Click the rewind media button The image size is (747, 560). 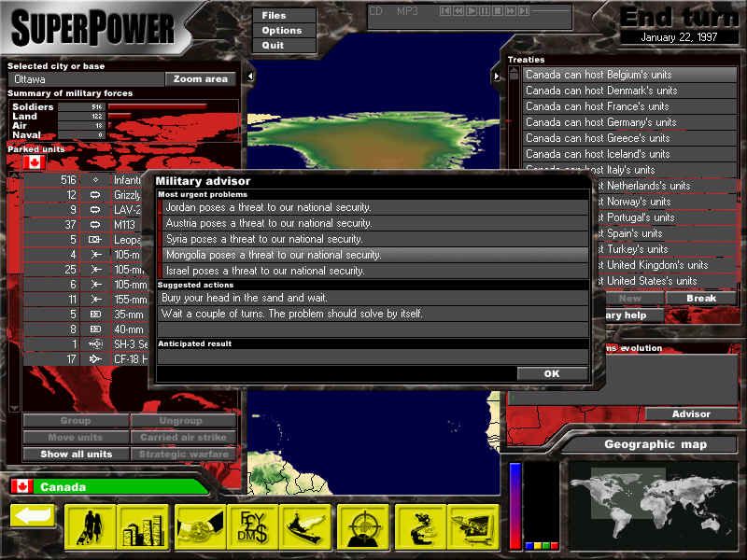coord(458,10)
